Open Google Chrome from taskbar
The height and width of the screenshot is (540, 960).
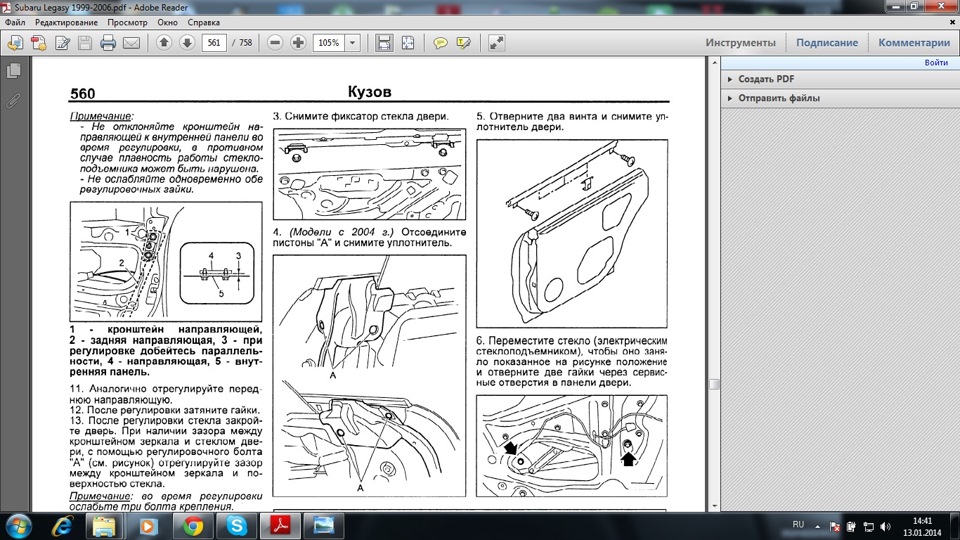point(193,526)
